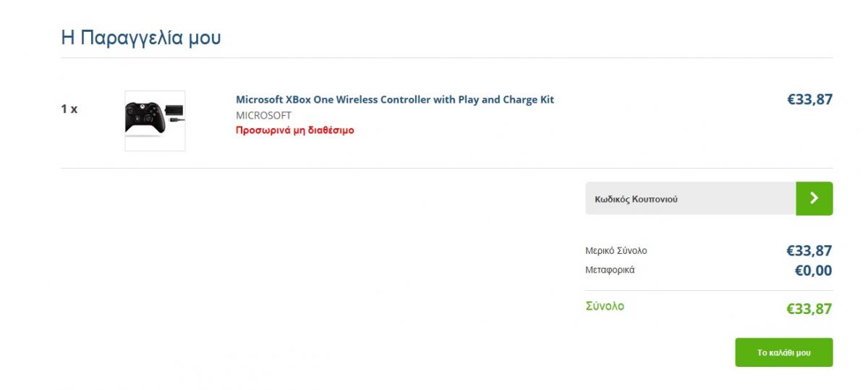Click the MICROSOFT brand label

coord(263,115)
